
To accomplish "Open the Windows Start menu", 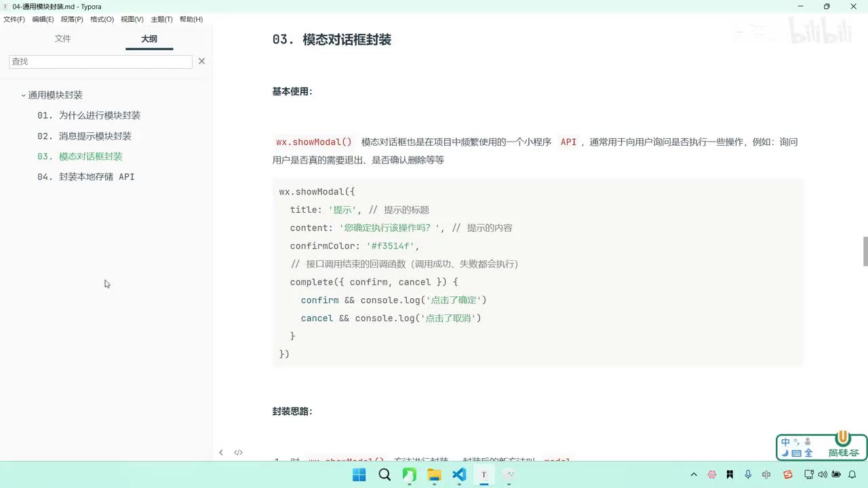I will coord(359,474).
